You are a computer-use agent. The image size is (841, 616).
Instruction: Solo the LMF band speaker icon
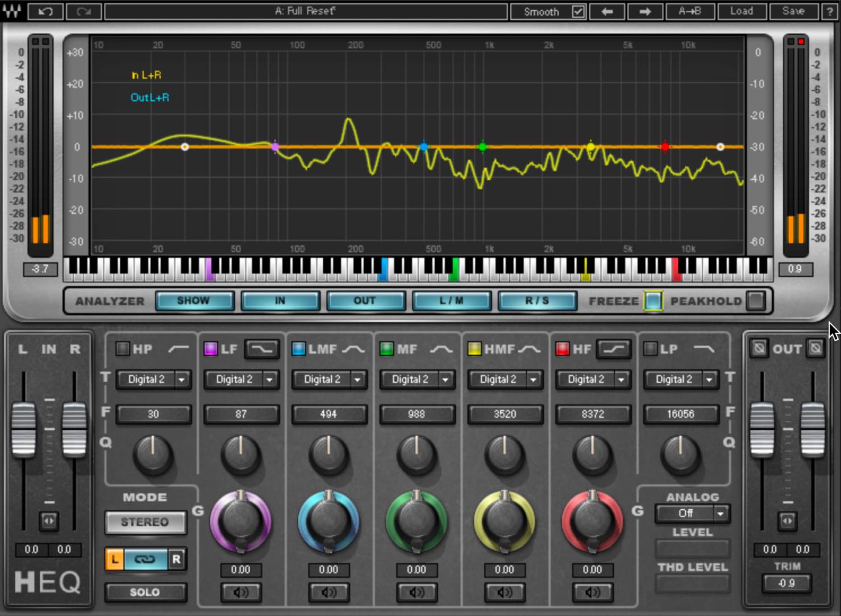pos(329,592)
